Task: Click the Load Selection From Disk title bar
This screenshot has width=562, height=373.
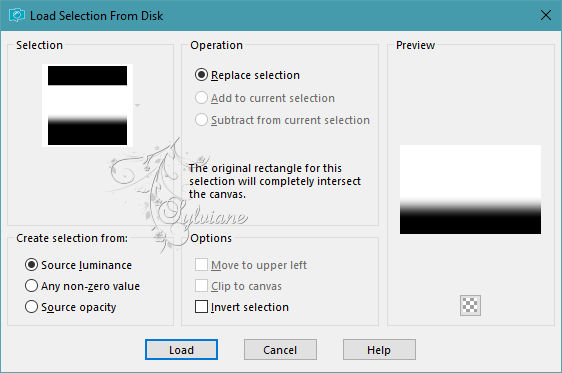Action: 281,15
